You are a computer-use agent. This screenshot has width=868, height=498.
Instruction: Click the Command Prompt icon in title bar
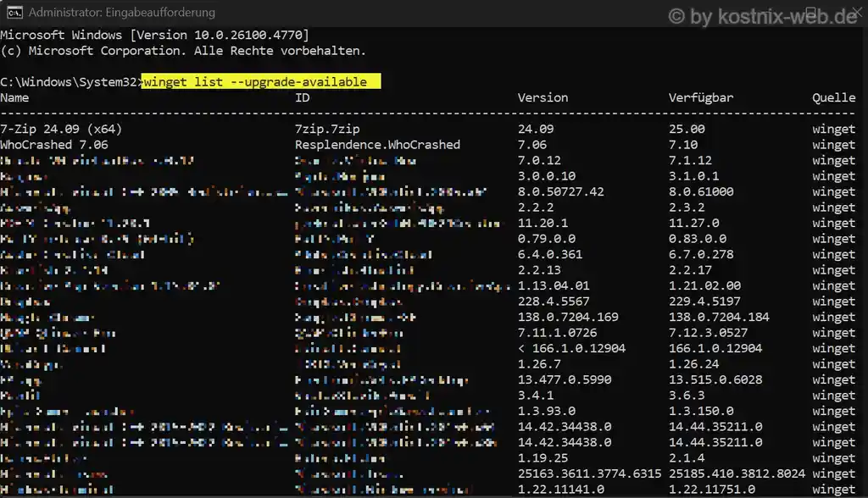(x=15, y=12)
